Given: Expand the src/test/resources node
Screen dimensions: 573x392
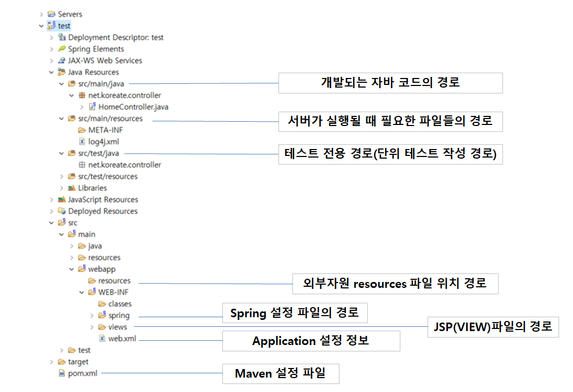Looking at the screenshot, I should coord(61,177).
